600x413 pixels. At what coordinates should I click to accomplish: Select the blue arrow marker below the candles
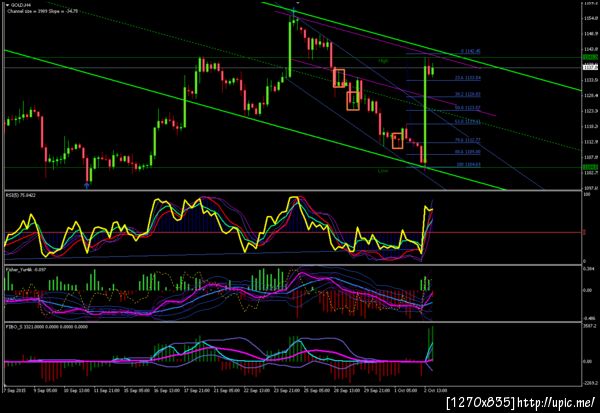click(x=87, y=186)
